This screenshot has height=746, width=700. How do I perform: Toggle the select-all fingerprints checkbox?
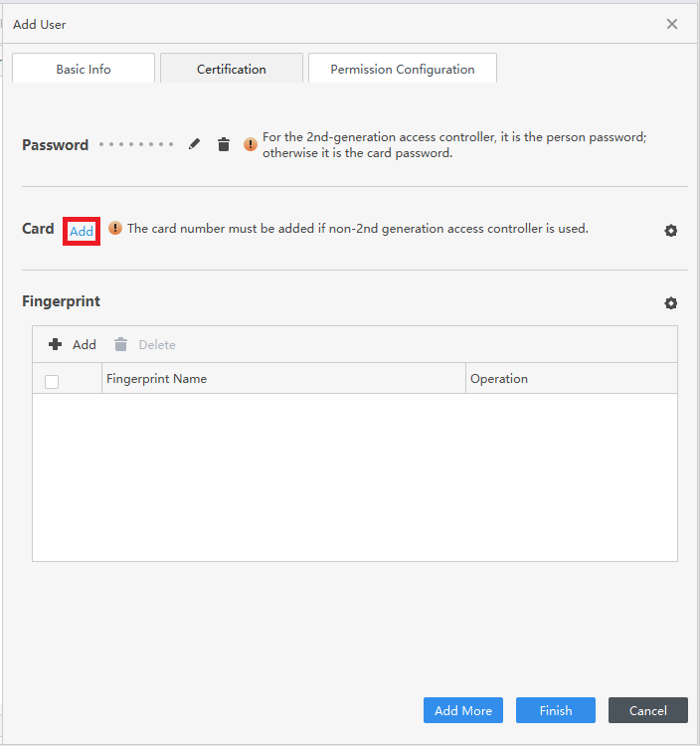pyautogui.click(x=52, y=381)
